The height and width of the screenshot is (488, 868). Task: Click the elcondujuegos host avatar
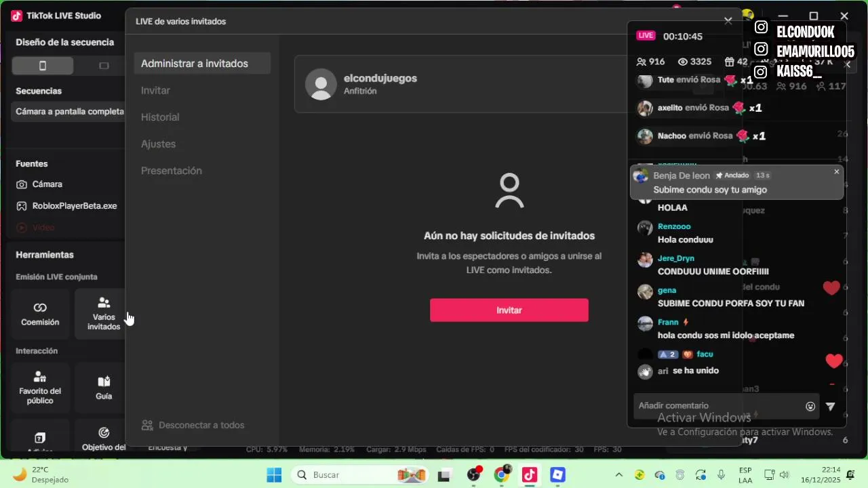[321, 84]
